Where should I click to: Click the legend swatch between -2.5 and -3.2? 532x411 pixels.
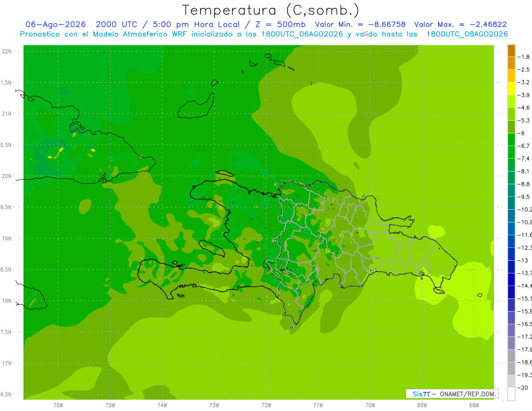tap(511, 76)
